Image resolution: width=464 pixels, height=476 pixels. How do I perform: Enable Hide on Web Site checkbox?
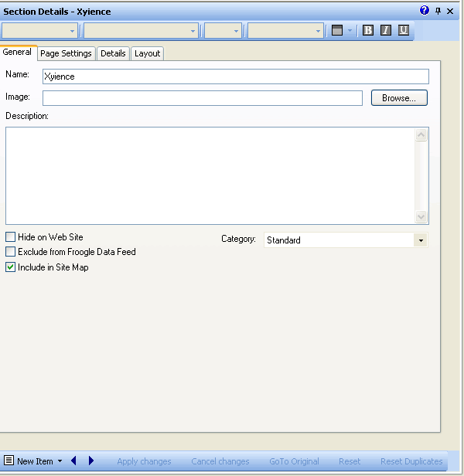11,237
